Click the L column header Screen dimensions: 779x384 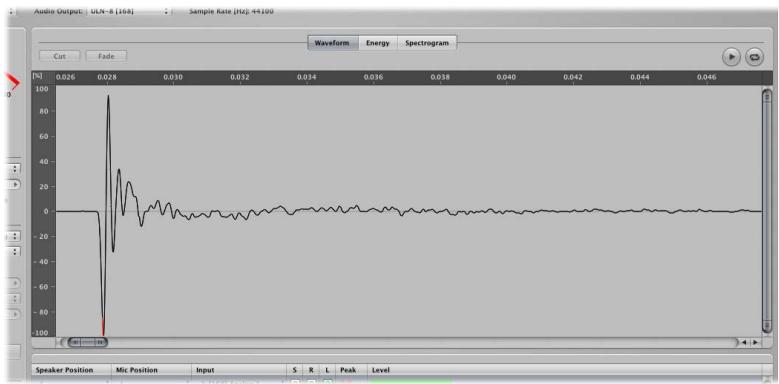[327, 370]
